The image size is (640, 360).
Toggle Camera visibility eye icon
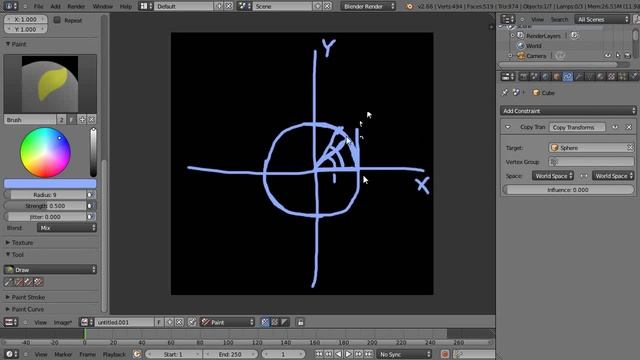click(x=608, y=56)
